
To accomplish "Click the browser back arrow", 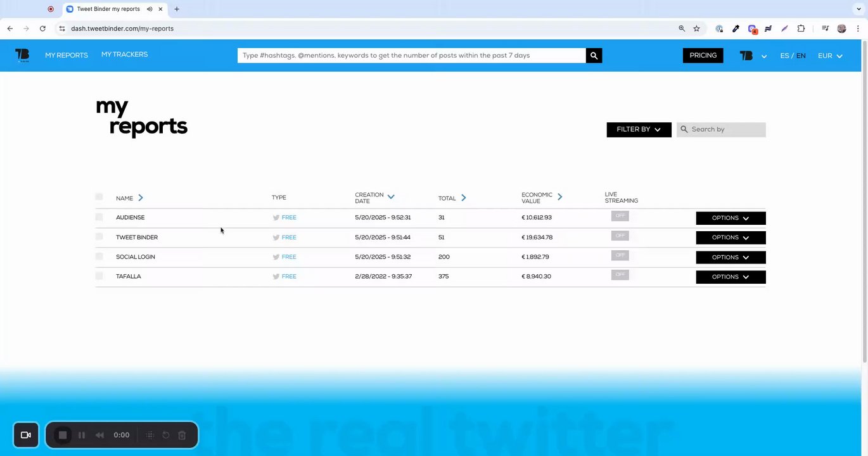I will 10,28.
